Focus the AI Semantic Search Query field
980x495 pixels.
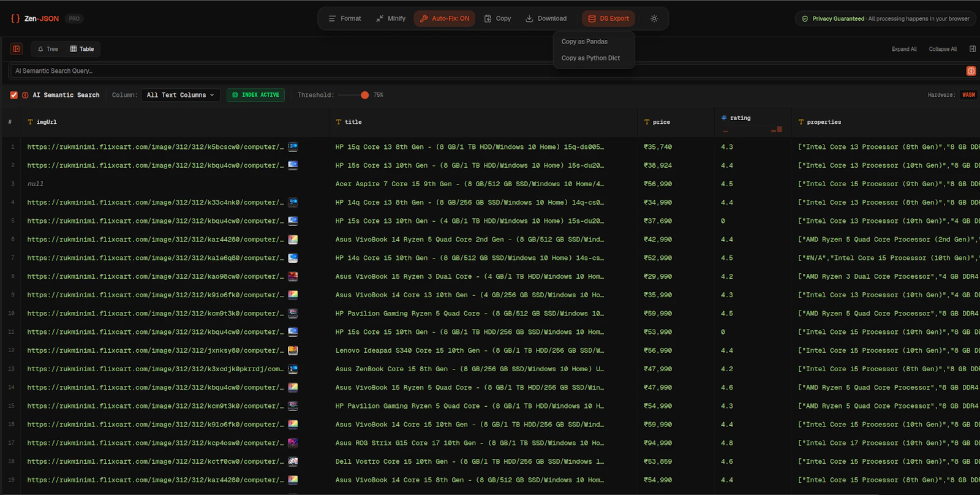coord(487,71)
